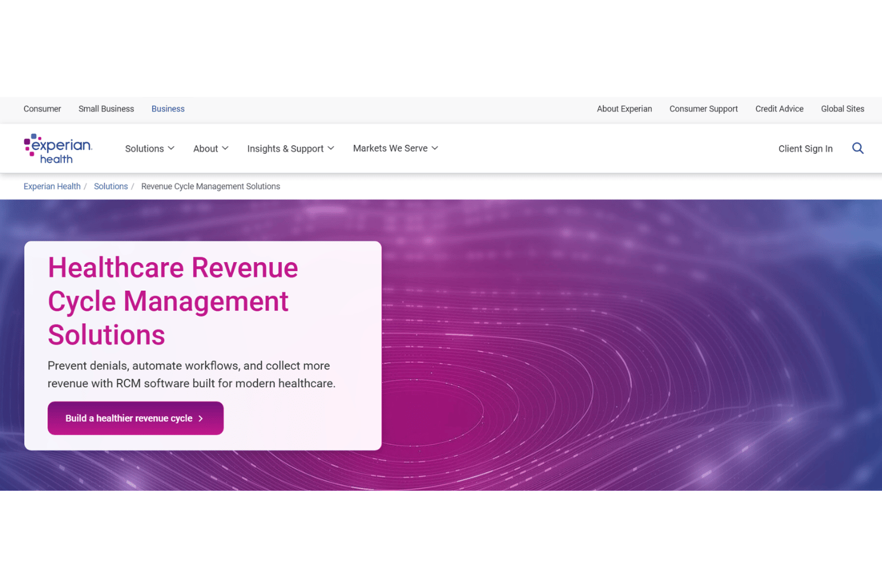Click Revenue Cycle Management Solutions breadcrumb text
The image size is (882, 588).
[x=210, y=186]
